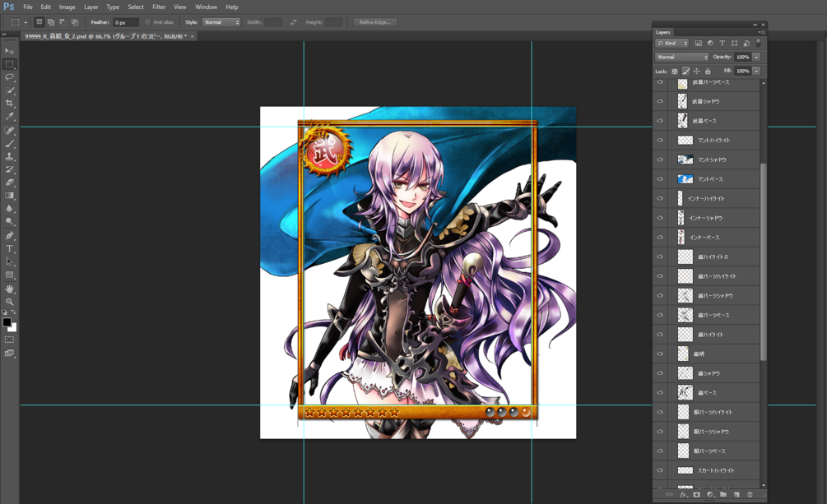Filter layers by shape layer icon
827x504 pixels.
pyautogui.click(x=734, y=44)
